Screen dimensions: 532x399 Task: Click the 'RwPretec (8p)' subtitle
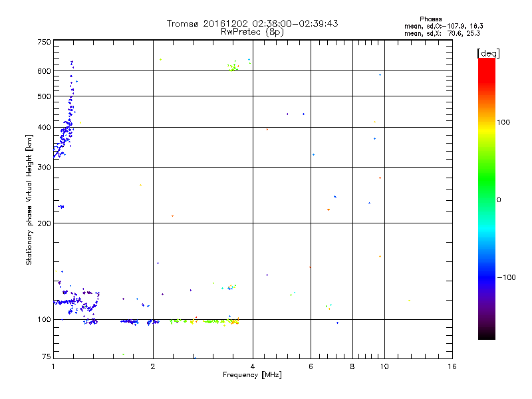(x=252, y=32)
